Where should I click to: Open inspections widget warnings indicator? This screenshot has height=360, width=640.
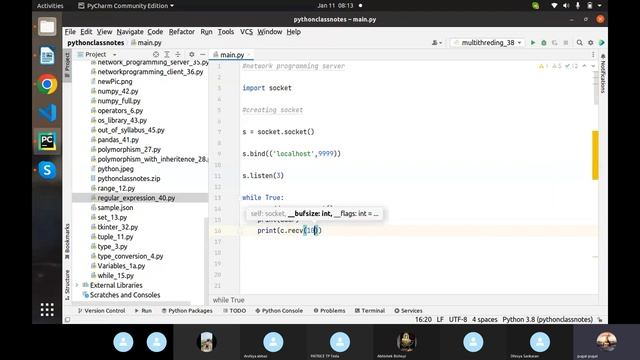(558, 66)
